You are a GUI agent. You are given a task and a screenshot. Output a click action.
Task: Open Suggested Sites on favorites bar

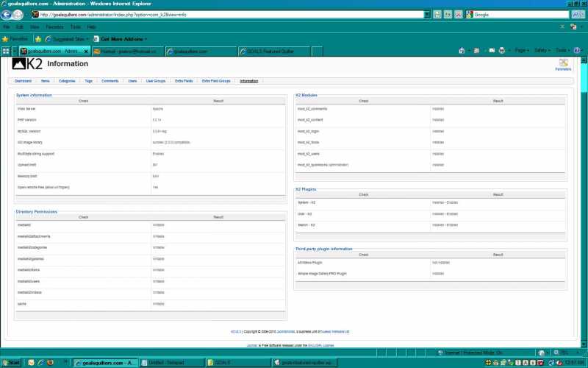pyautogui.click(x=67, y=39)
